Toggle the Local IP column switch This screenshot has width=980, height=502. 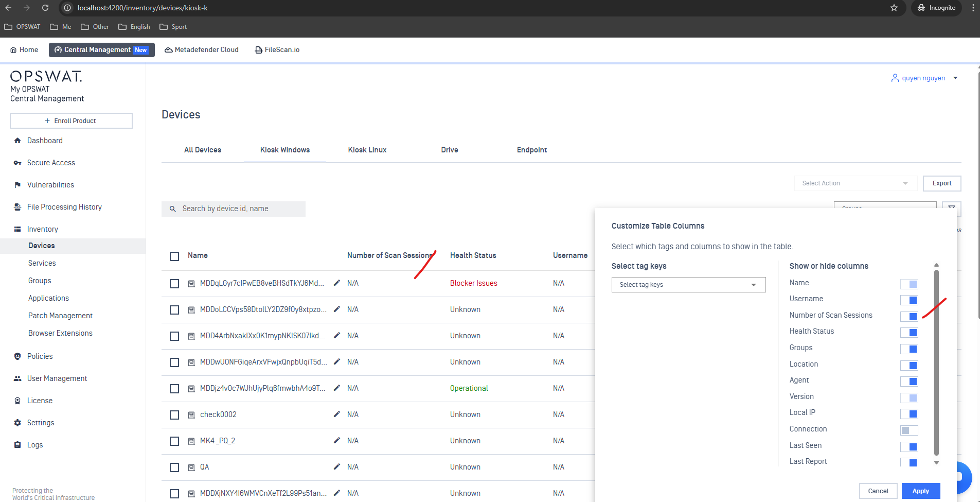click(909, 414)
